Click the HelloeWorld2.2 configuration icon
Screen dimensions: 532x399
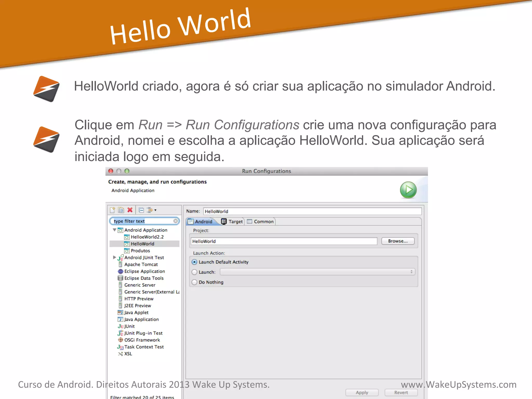(x=127, y=237)
